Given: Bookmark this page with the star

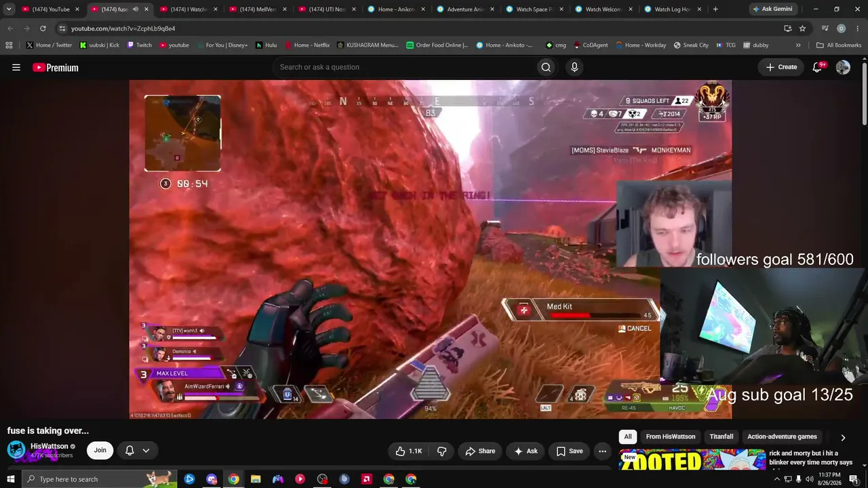Looking at the screenshot, I should point(802,28).
